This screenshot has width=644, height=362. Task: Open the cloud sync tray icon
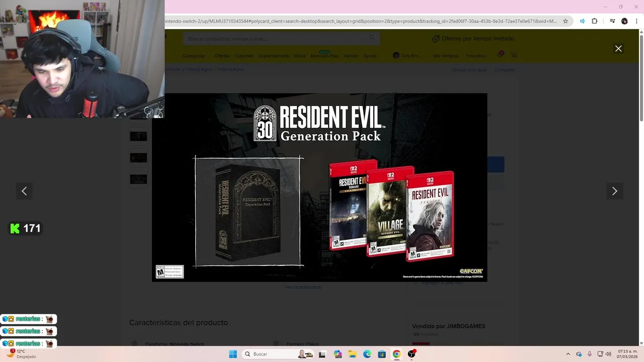pos(579,354)
